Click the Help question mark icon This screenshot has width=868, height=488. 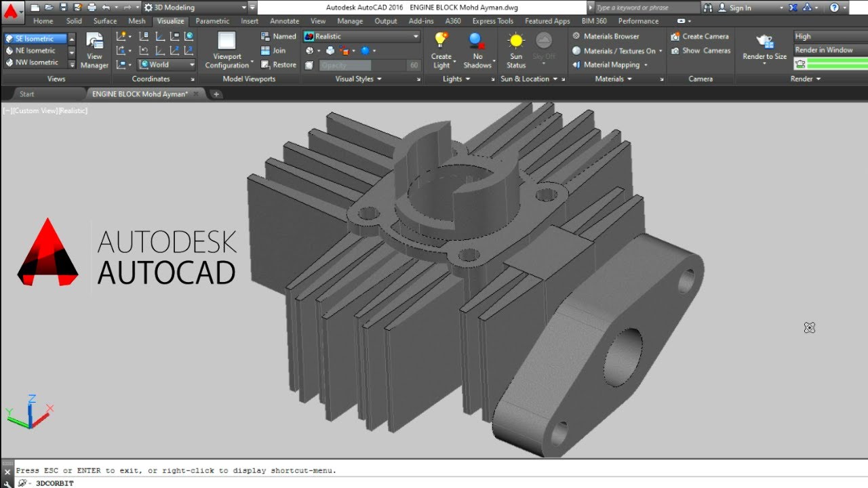coord(834,7)
